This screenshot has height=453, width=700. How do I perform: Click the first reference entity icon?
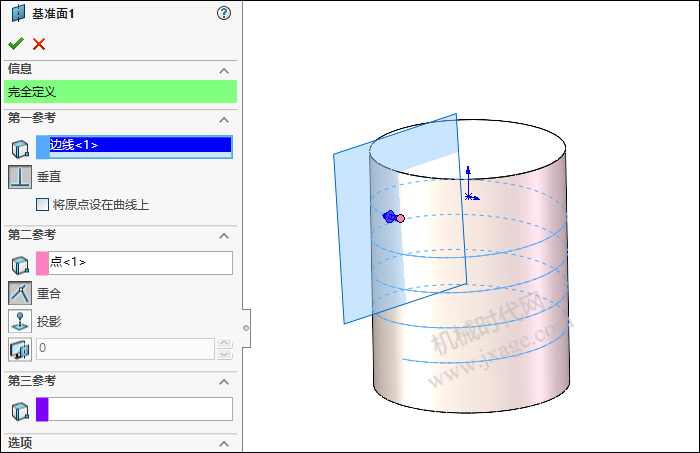click(20, 149)
